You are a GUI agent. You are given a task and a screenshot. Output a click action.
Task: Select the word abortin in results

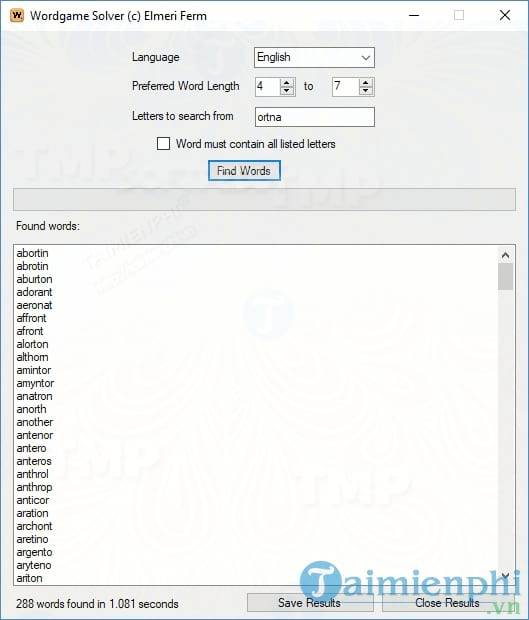pos(32,253)
